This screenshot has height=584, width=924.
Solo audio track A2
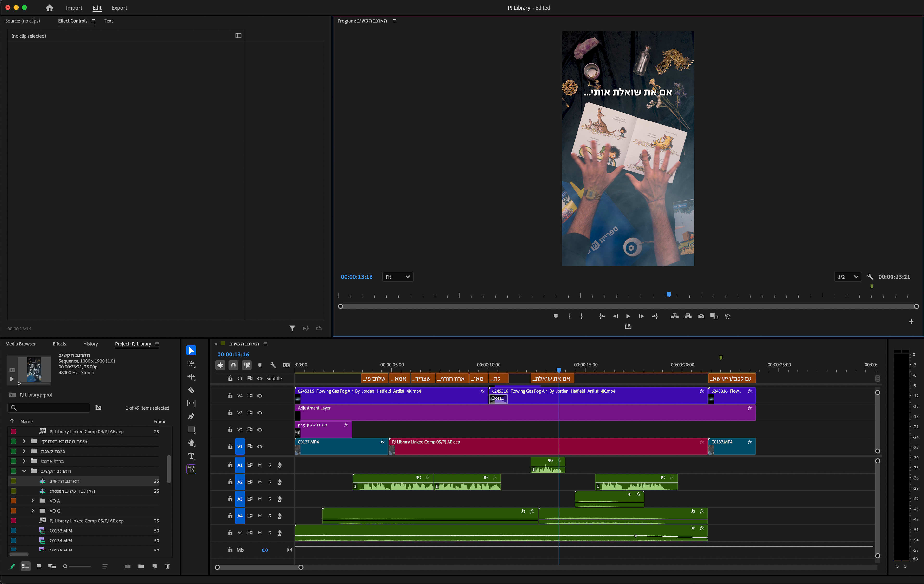(270, 482)
